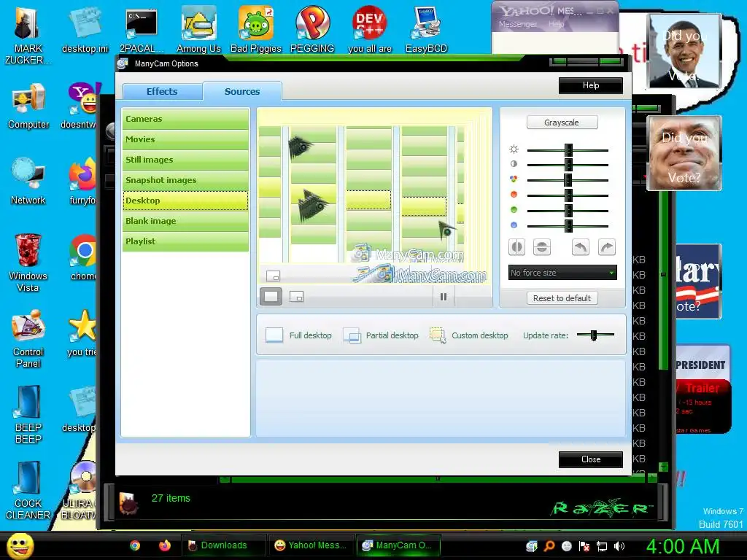
Task: Select the picture-in-picture mode icon below preview
Action: (296, 297)
